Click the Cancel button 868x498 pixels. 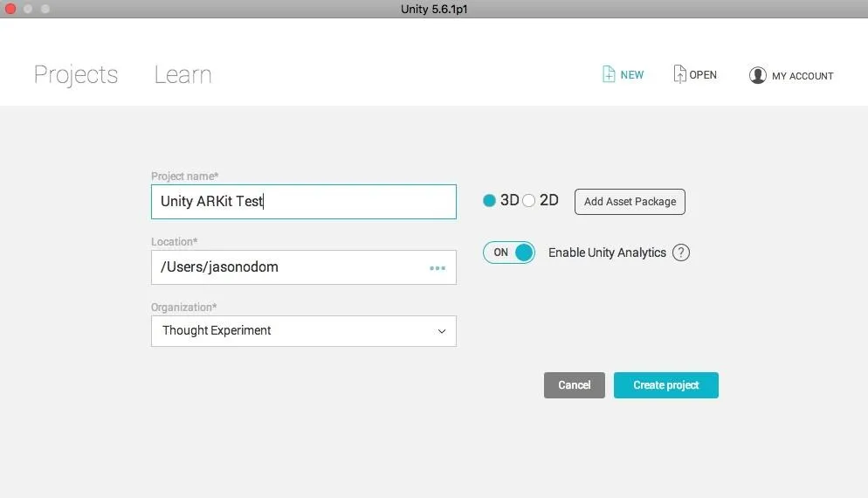(x=574, y=385)
